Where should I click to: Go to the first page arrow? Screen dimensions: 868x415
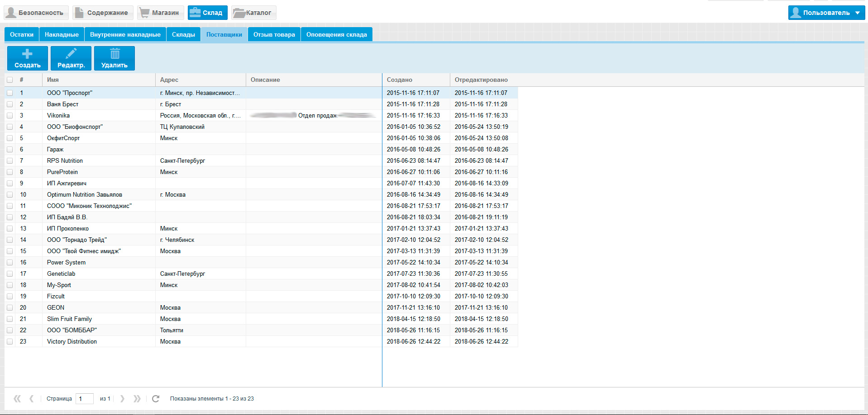(17, 399)
